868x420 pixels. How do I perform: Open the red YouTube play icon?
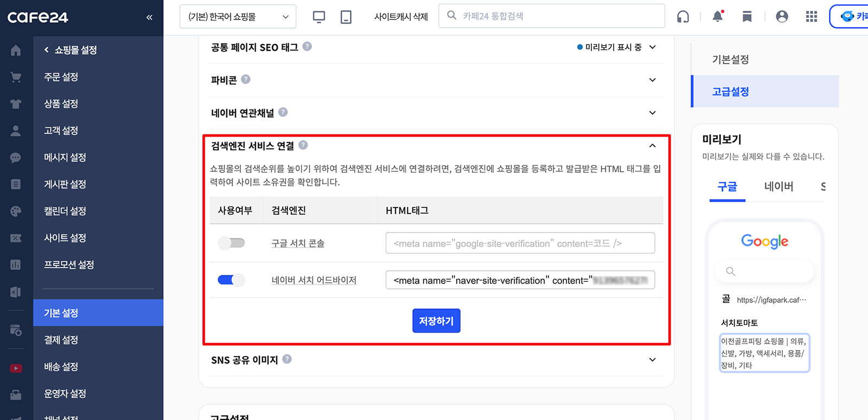pos(16,369)
